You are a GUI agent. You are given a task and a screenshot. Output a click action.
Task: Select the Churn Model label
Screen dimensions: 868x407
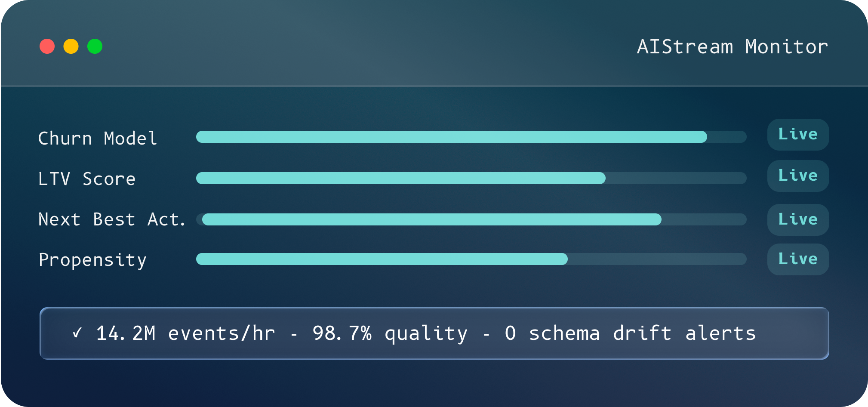point(98,139)
